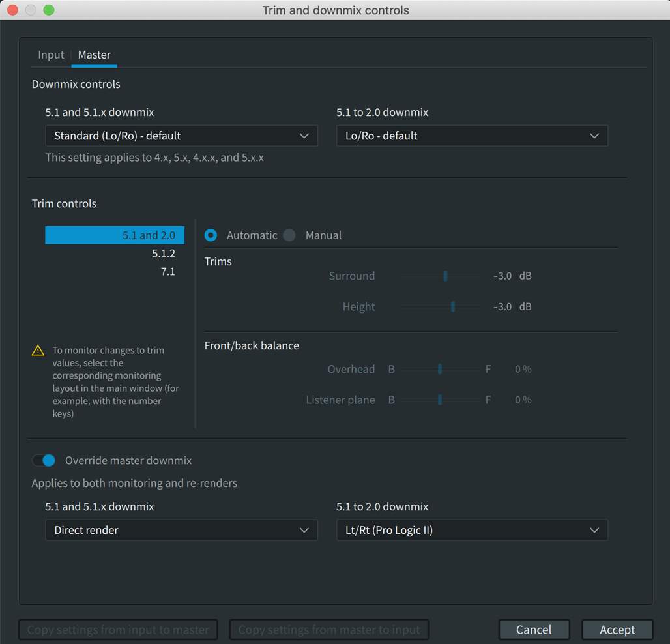
Task: Select 5.1 and 2.0 trim layout
Action: point(115,235)
